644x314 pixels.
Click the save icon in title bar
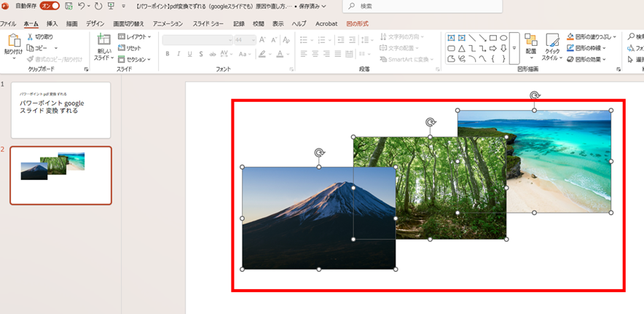pos(68,6)
